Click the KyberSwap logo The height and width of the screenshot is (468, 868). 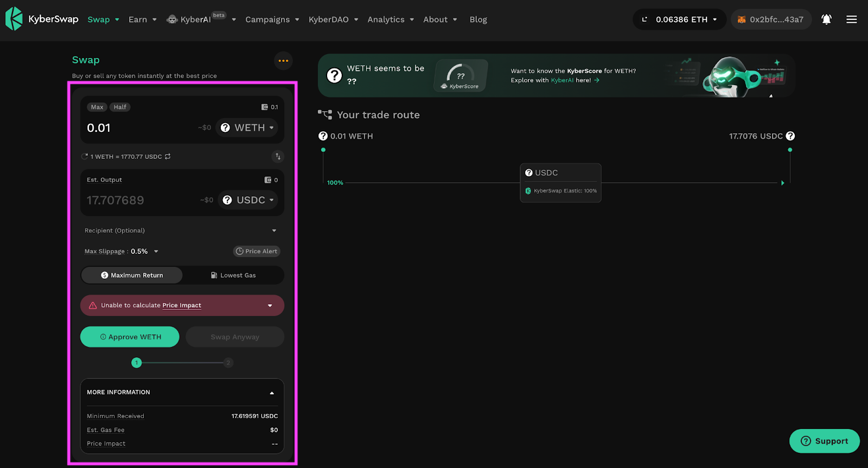[42, 19]
